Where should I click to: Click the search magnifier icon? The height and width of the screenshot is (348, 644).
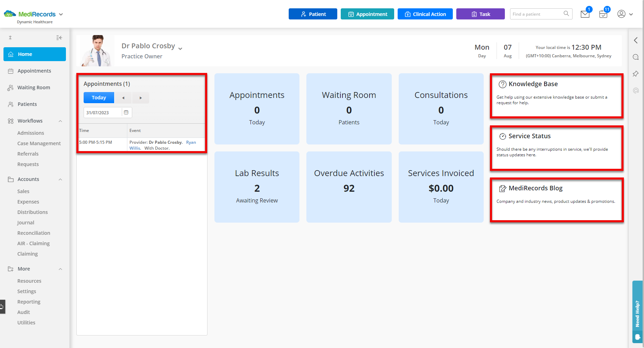566,14
